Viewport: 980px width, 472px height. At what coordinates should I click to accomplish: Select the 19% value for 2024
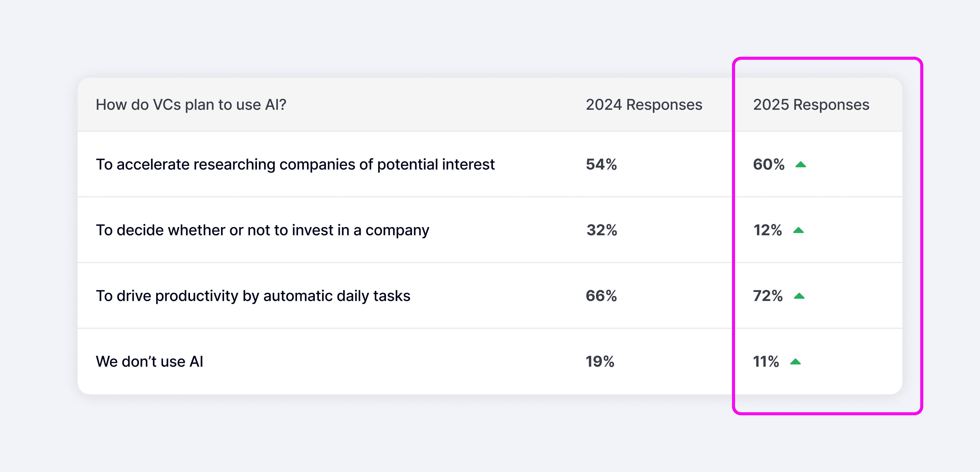pyautogui.click(x=600, y=361)
